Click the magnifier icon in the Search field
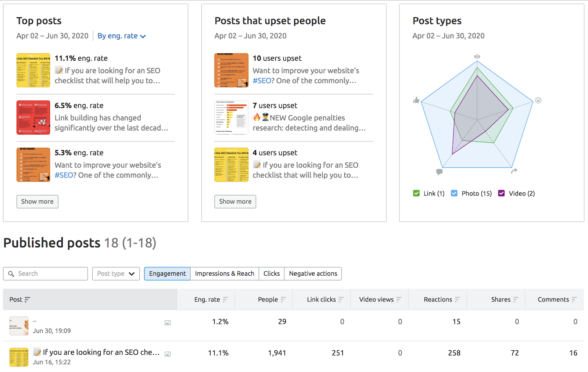The image size is (588, 372). coord(11,274)
